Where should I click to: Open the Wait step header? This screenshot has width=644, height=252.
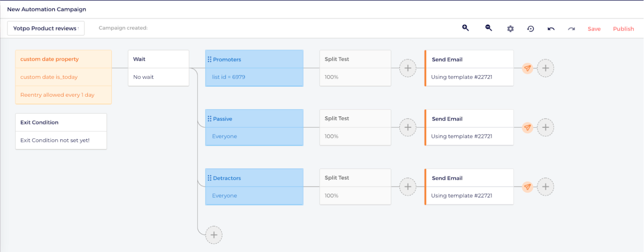pos(159,59)
